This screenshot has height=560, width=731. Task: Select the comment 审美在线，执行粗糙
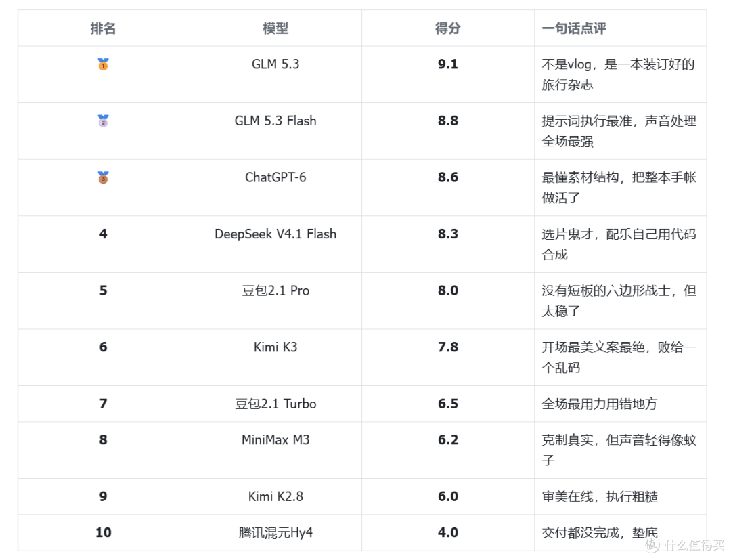(600, 496)
